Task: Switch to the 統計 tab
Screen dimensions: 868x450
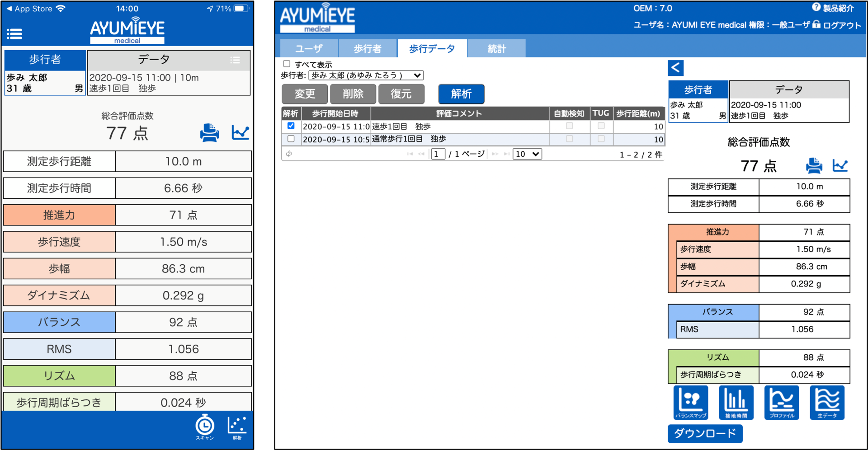Action: click(496, 49)
